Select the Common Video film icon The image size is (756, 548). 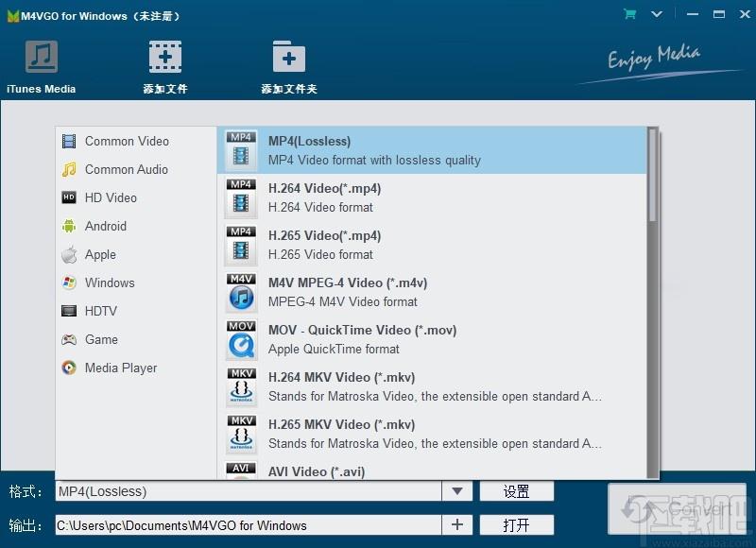point(69,141)
